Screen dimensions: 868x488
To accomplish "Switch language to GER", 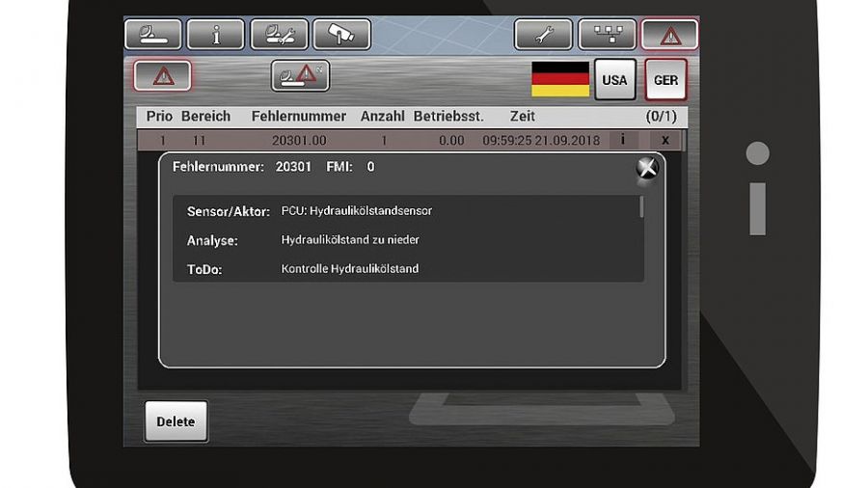I will pos(666,80).
